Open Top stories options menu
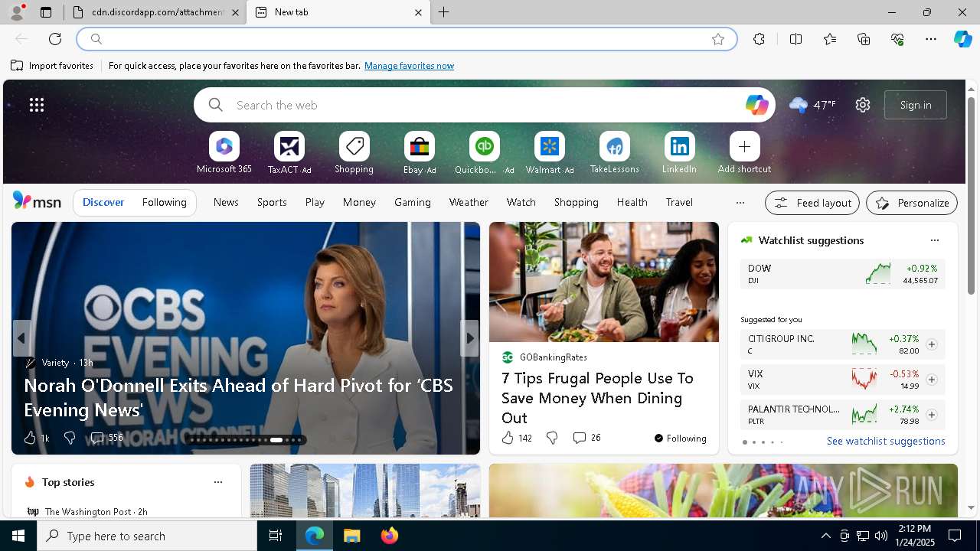The image size is (980, 551). (x=218, y=482)
